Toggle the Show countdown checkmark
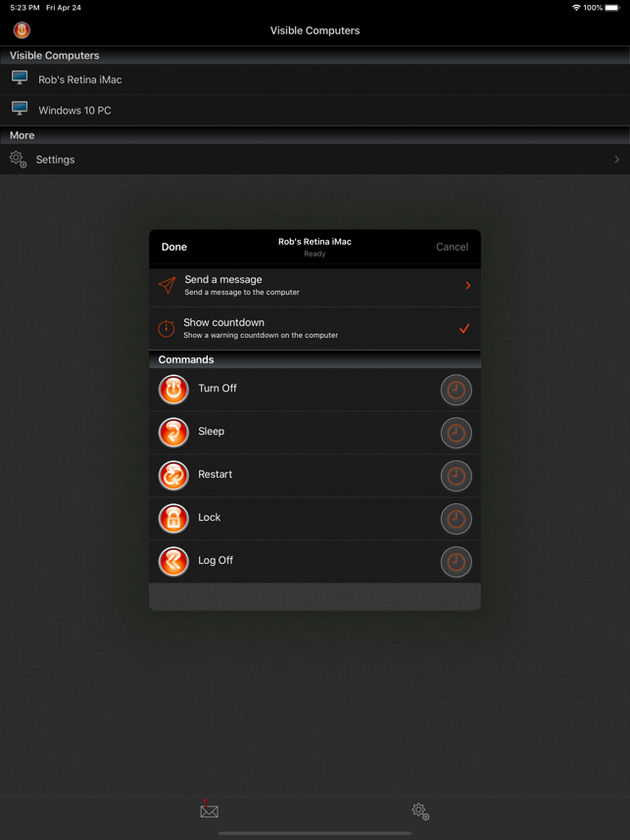This screenshot has height=840, width=630. point(464,328)
